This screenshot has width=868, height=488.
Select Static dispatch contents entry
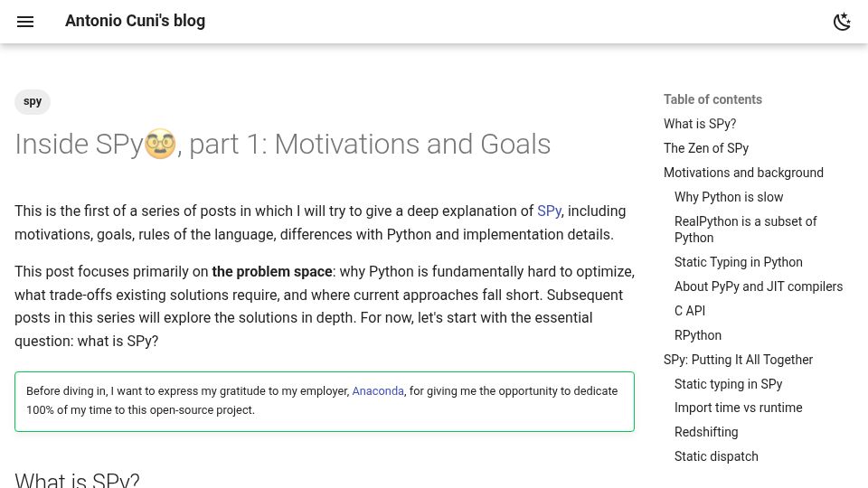tap(716, 456)
